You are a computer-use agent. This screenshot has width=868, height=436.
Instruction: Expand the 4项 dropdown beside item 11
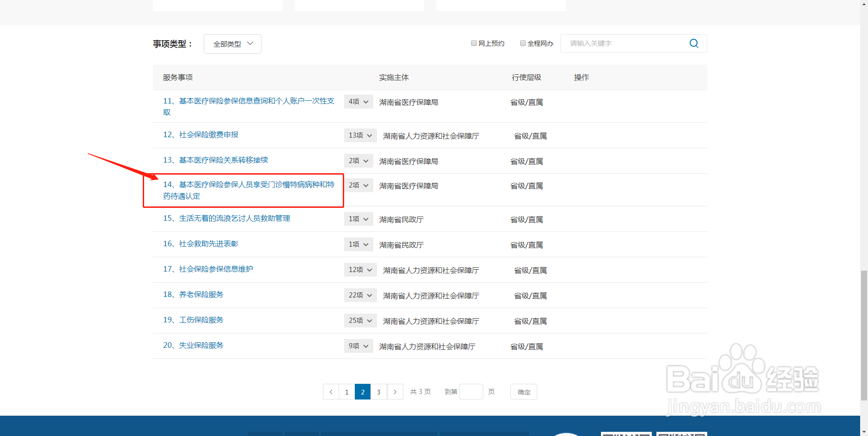(358, 102)
